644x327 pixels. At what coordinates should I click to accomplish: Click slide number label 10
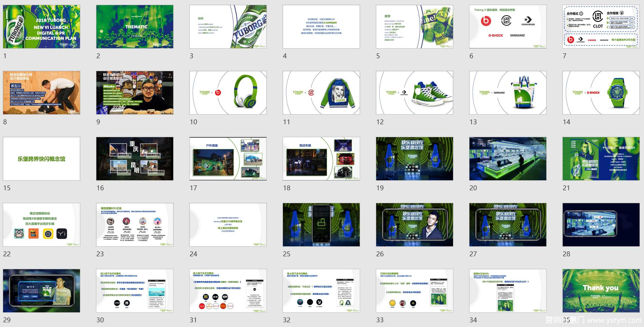coord(193,122)
